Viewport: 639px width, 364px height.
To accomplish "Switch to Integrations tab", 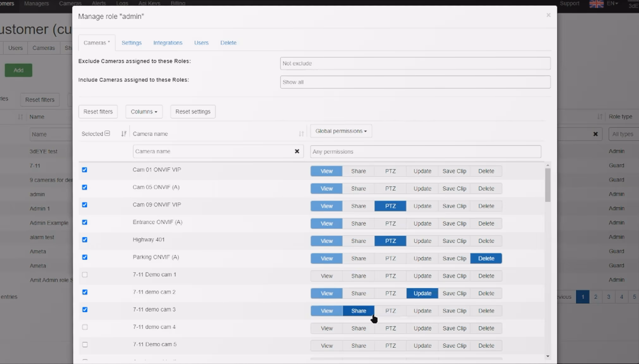I will pyautogui.click(x=168, y=43).
